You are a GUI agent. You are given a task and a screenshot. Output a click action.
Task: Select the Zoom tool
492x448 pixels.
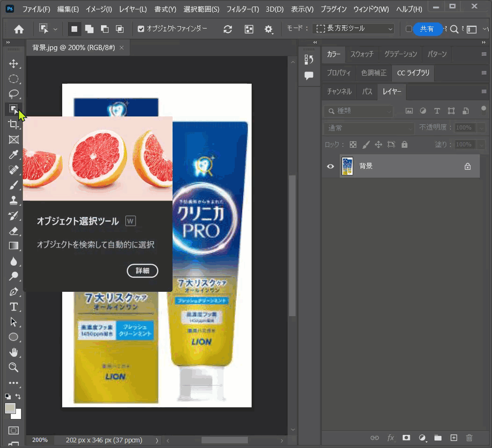click(x=14, y=368)
